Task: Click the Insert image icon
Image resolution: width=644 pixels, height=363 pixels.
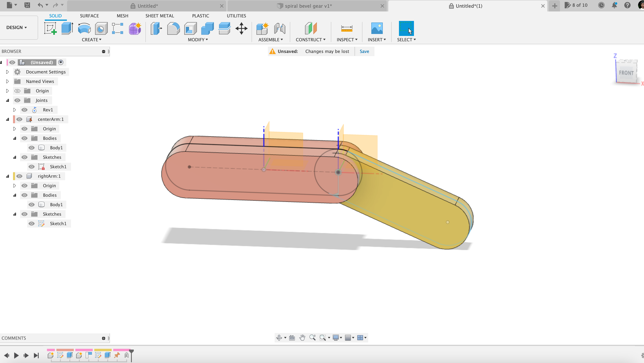Action: coord(377,28)
